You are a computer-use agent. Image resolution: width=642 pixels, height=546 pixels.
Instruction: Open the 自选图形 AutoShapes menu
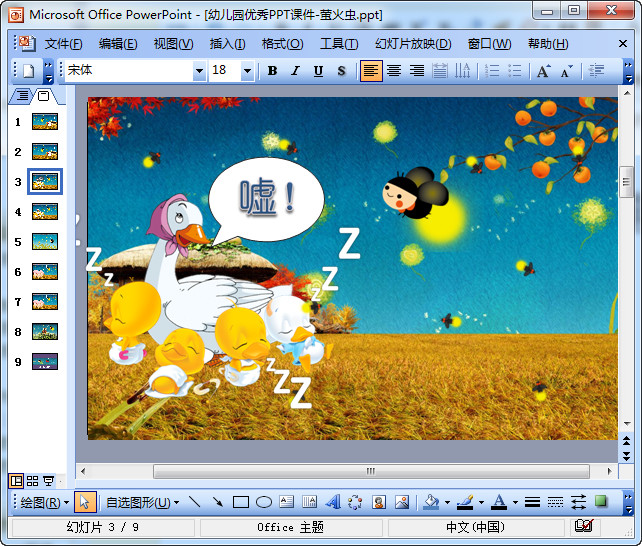tap(142, 502)
